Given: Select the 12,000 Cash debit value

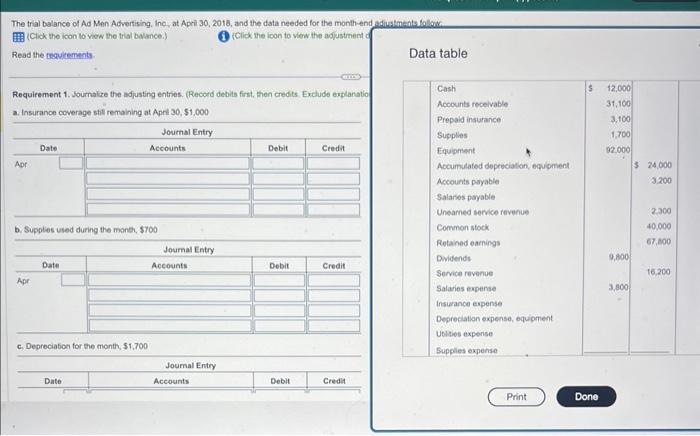Looking at the screenshot, I should click(618, 88).
